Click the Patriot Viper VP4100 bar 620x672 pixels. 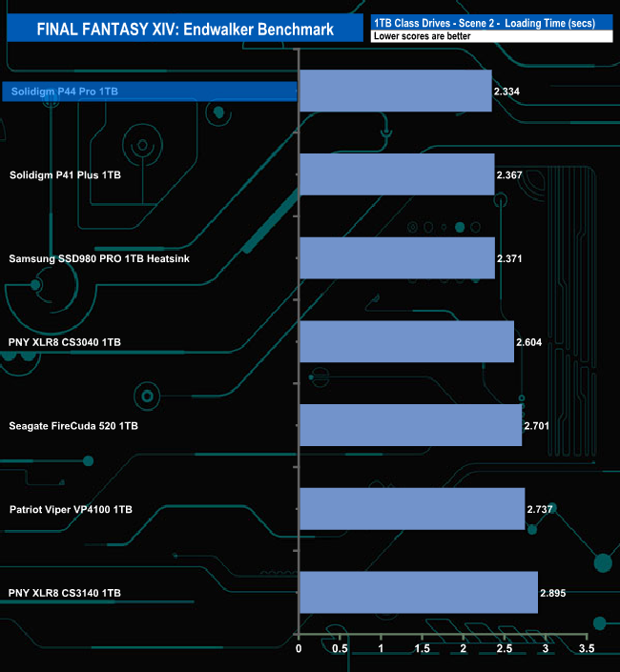[412, 509]
